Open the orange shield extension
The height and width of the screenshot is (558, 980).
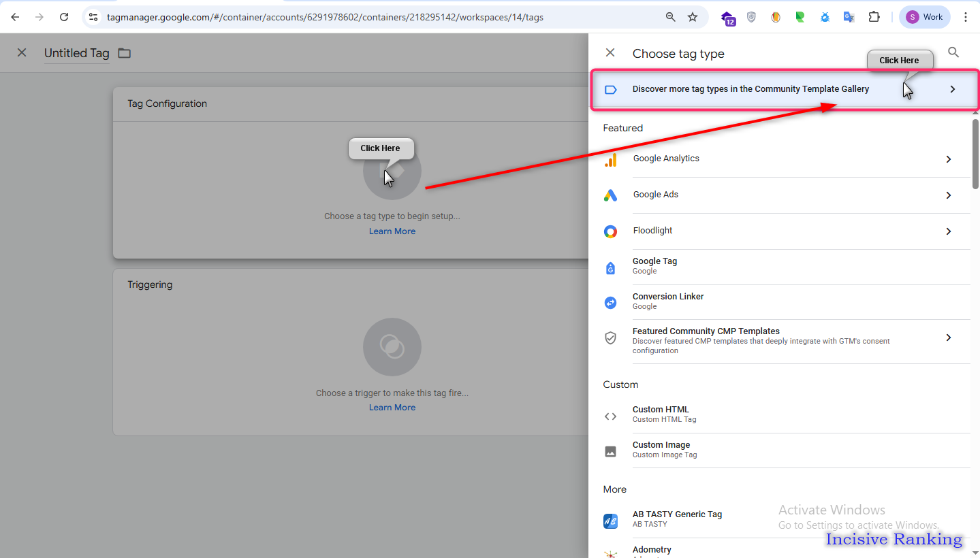(x=776, y=17)
